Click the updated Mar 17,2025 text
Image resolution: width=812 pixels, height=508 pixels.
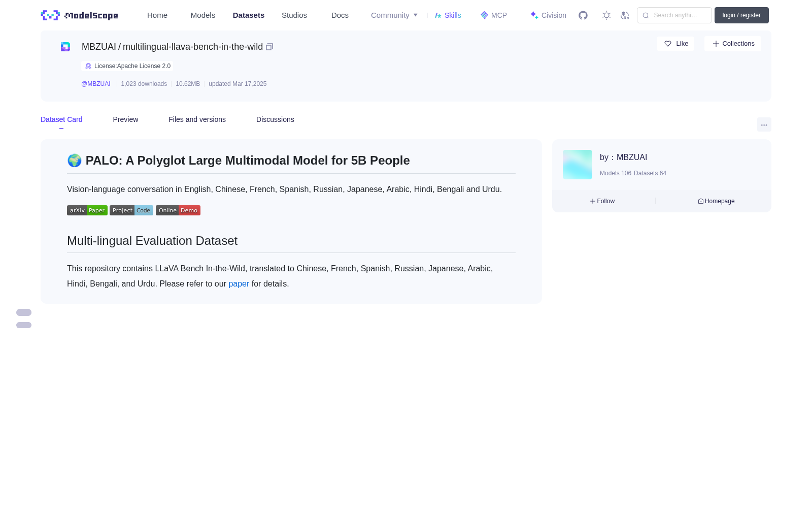coord(238,84)
